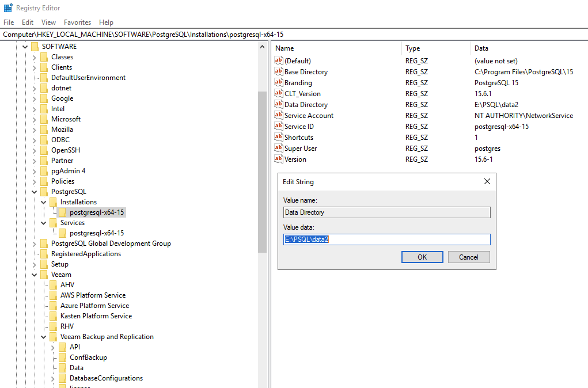588x388 pixels.
Task: Click the ab string icon beside Data Directory
Action: tap(279, 104)
